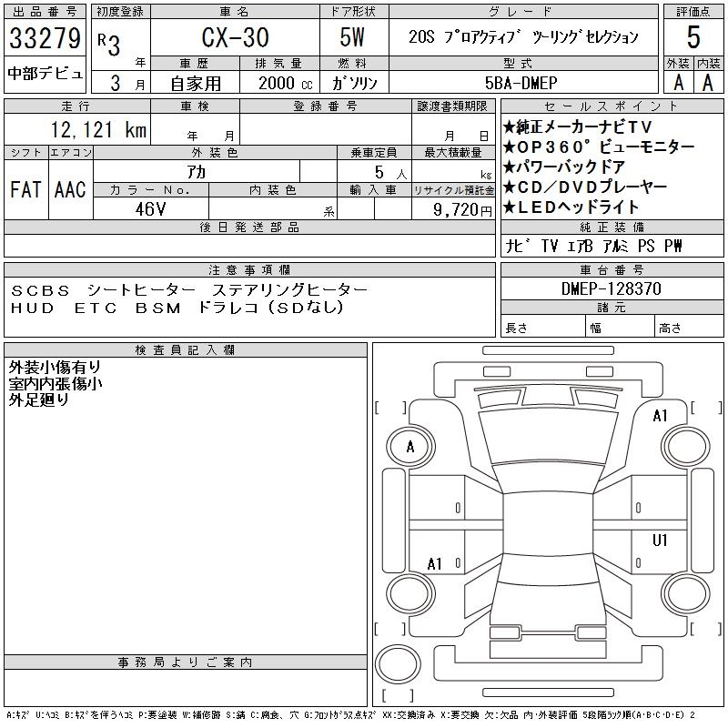The height and width of the screenshot is (728, 728).
Task: Click sales point パワーバックドア
Action: click(563, 167)
